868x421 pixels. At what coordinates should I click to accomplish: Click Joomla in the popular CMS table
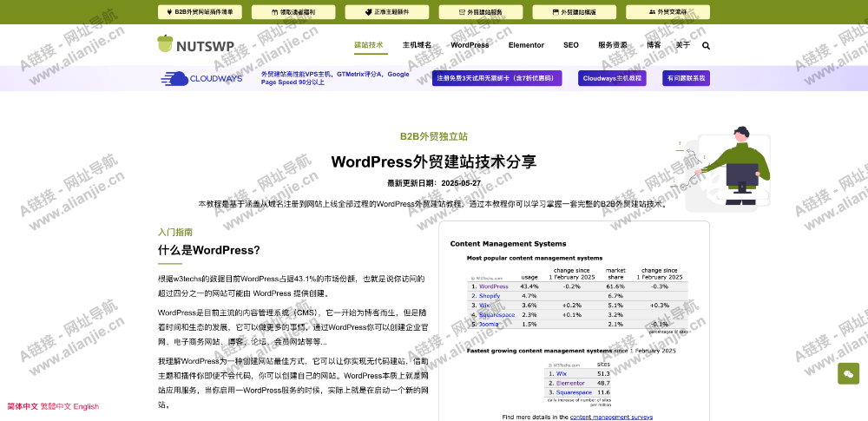489,324
